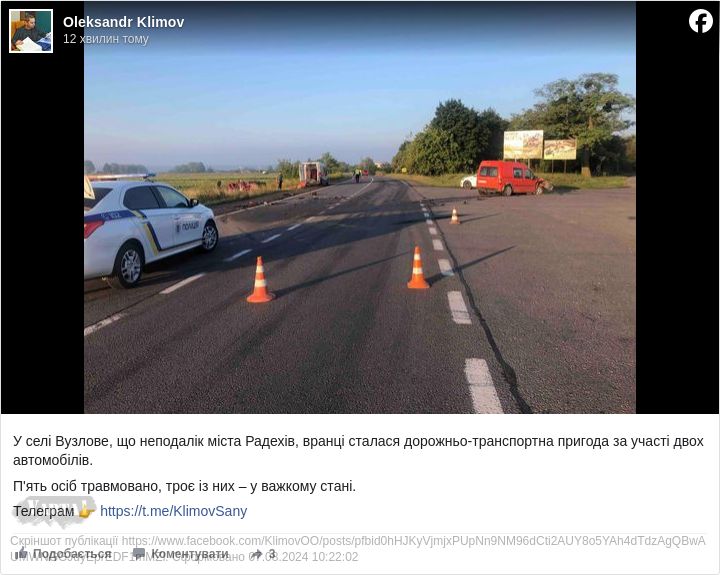Click the post text mentioning село Вузлове
Image resolution: width=720 pixels, height=575 pixels.
tap(358, 450)
